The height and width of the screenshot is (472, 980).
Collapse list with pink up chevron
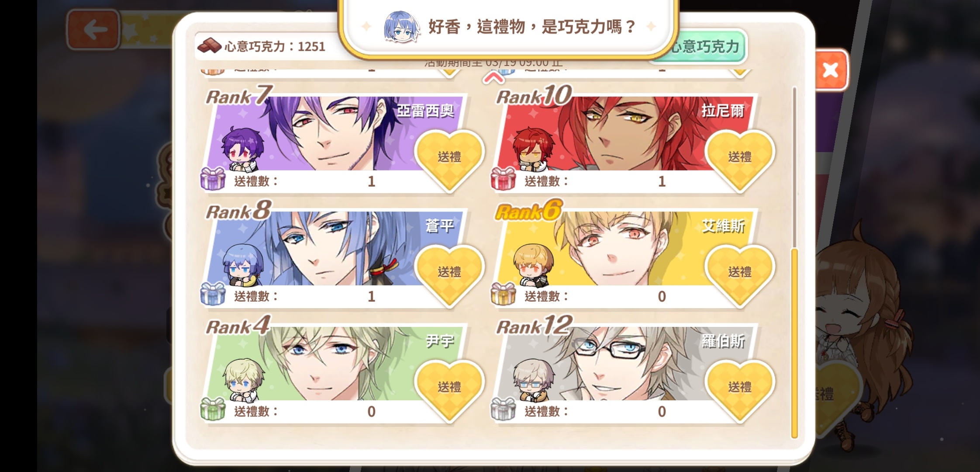(494, 79)
